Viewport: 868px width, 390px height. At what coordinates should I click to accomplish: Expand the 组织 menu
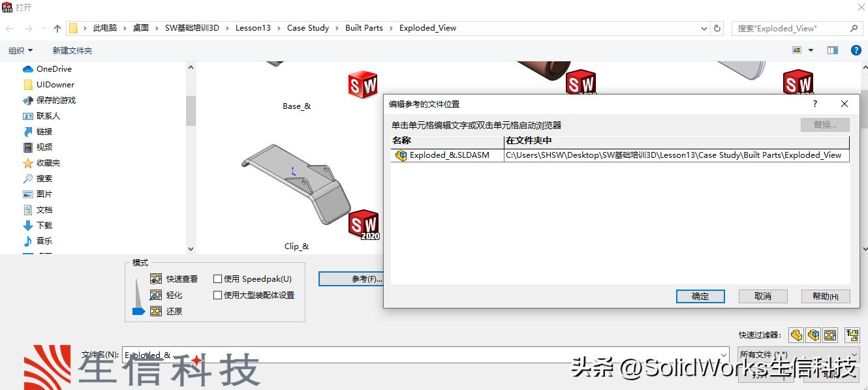20,50
